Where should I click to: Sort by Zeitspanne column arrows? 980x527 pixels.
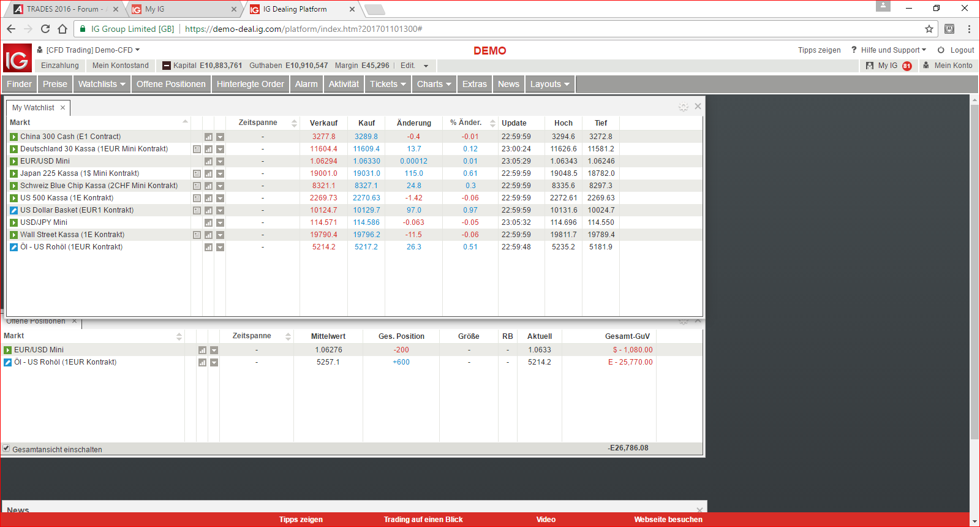pos(294,123)
